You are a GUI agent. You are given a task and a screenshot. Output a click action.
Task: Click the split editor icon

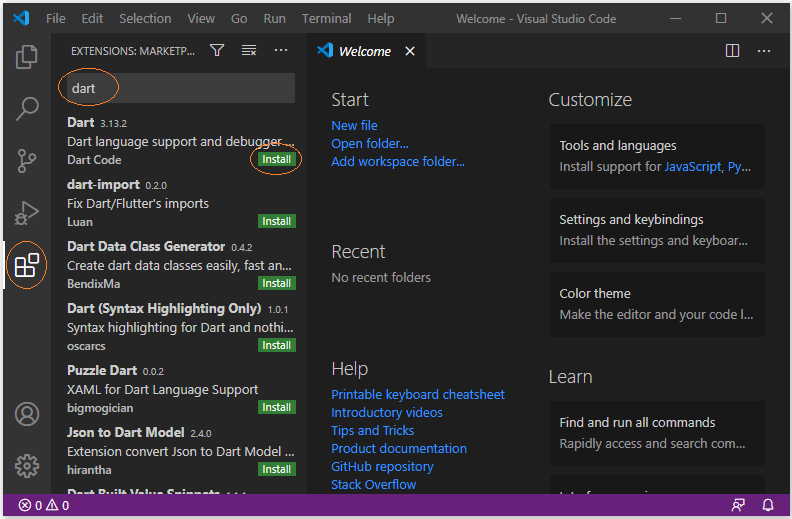(732, 51)
